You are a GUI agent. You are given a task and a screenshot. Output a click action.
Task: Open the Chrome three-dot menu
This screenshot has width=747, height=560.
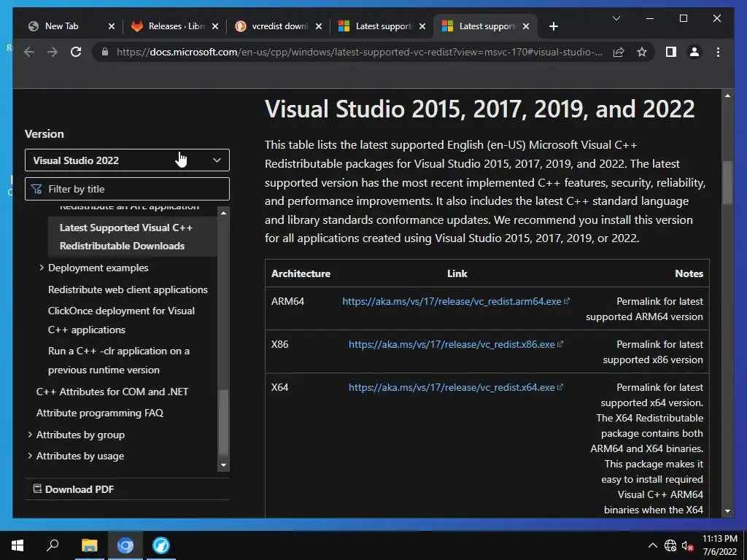tap(718, 52)
